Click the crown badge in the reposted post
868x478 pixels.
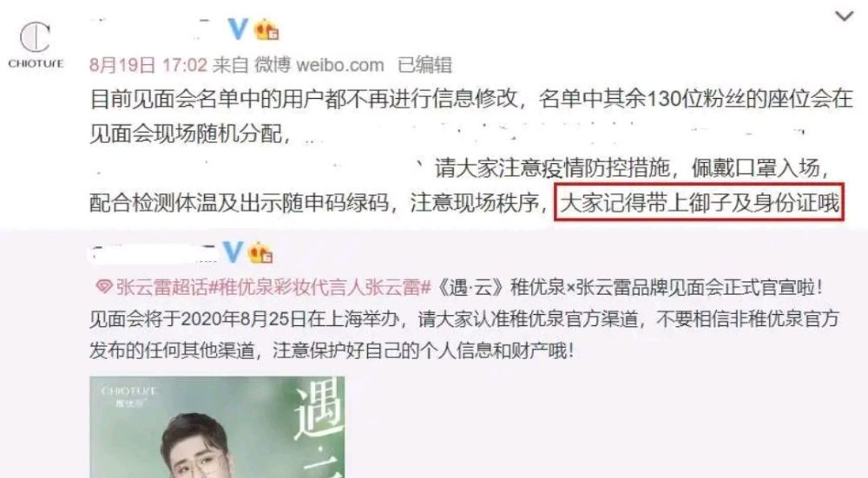260,252
